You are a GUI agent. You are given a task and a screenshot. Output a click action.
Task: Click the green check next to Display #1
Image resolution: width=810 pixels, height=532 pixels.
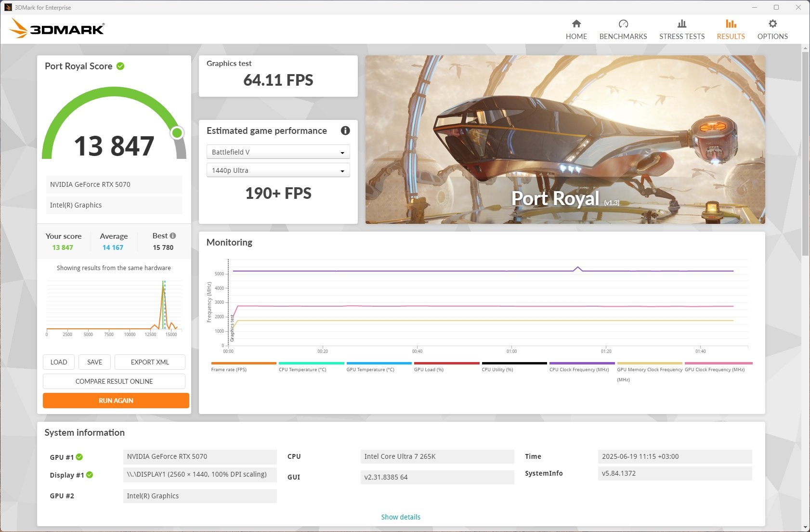coord(90,475)
